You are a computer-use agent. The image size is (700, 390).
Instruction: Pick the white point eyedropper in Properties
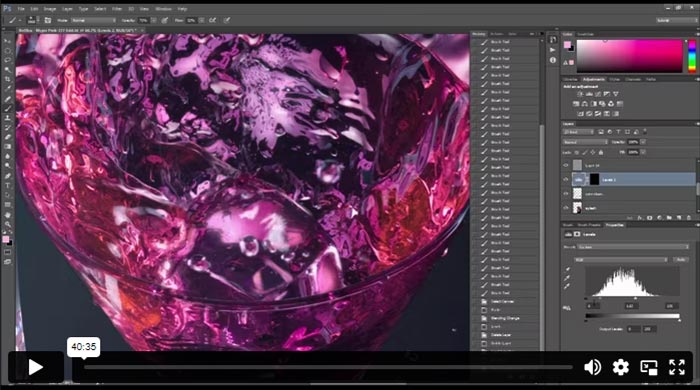(567, 287)
